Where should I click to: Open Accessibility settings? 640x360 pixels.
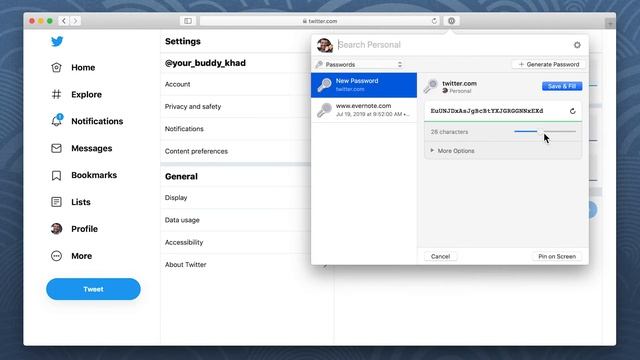(x=236, y=242)
